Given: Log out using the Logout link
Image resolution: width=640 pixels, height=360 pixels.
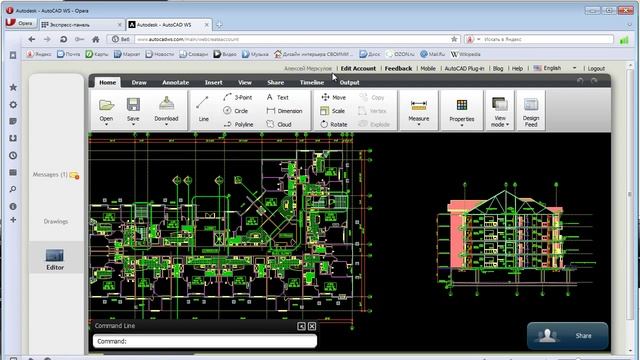Looking at the screenshot, I should (596, 69).
